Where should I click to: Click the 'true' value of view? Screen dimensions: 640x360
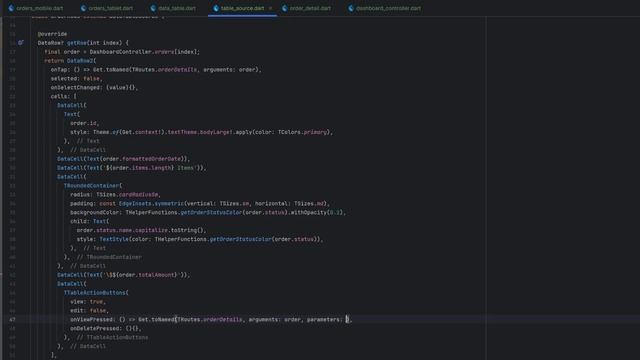[96, 302]
